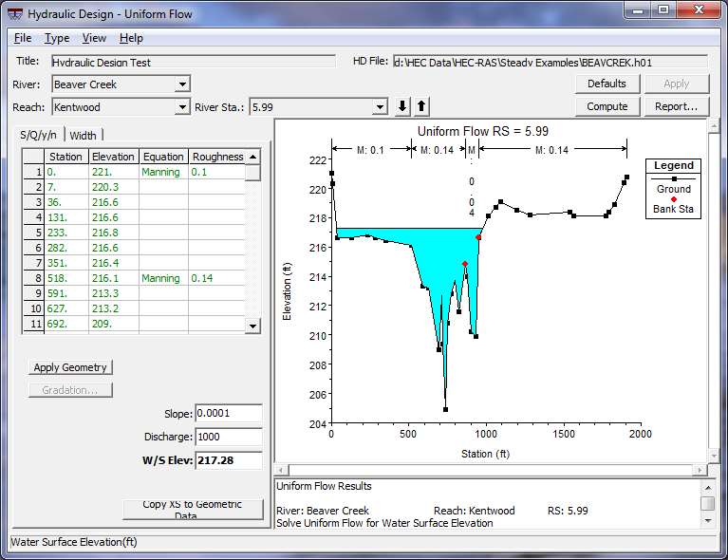Switch to the Width tab
Screen dimensions: 728x560
[83, 135]
